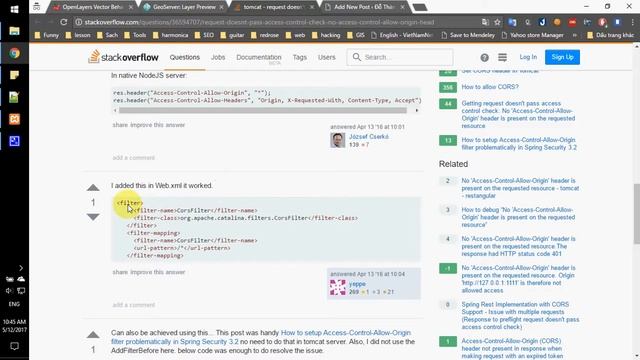This screenshot has width=640, height=360.
Task: Open the Users menu item
Action: point(327,57)
